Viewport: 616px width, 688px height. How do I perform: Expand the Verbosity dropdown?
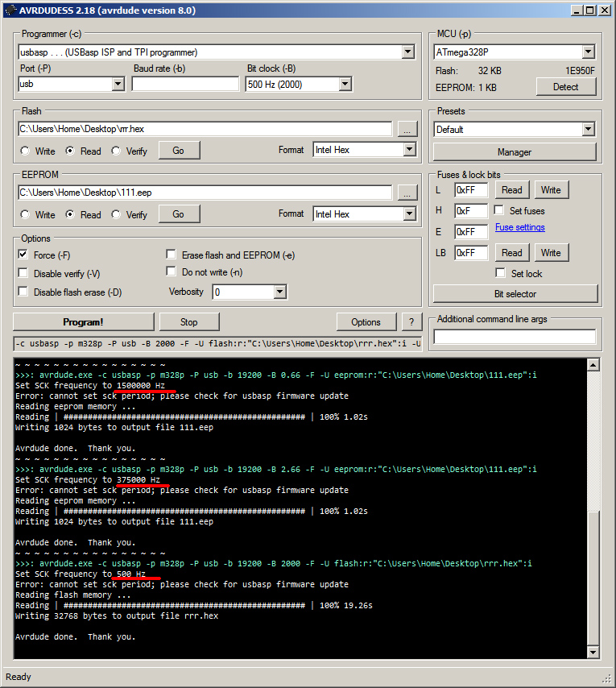279,292
